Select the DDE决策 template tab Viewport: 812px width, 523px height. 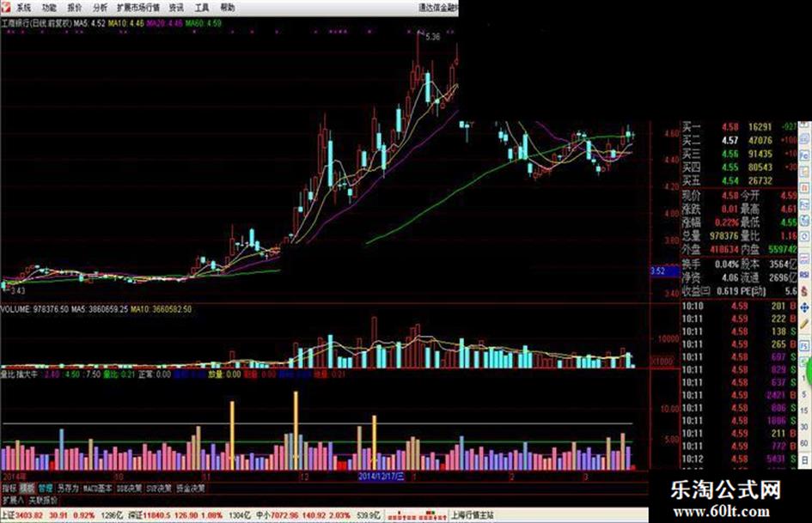coord(129,488)
